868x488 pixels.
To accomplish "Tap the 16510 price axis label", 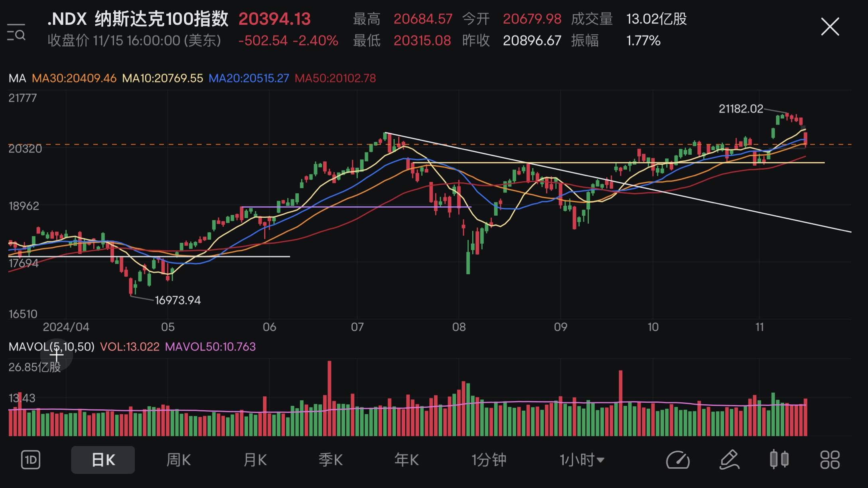I will point(23,314).
